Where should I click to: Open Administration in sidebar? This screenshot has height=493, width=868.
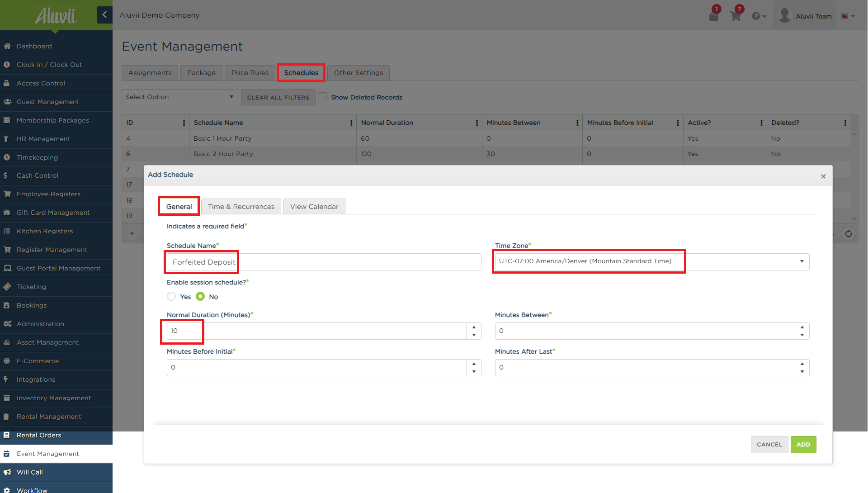[56, 324]
